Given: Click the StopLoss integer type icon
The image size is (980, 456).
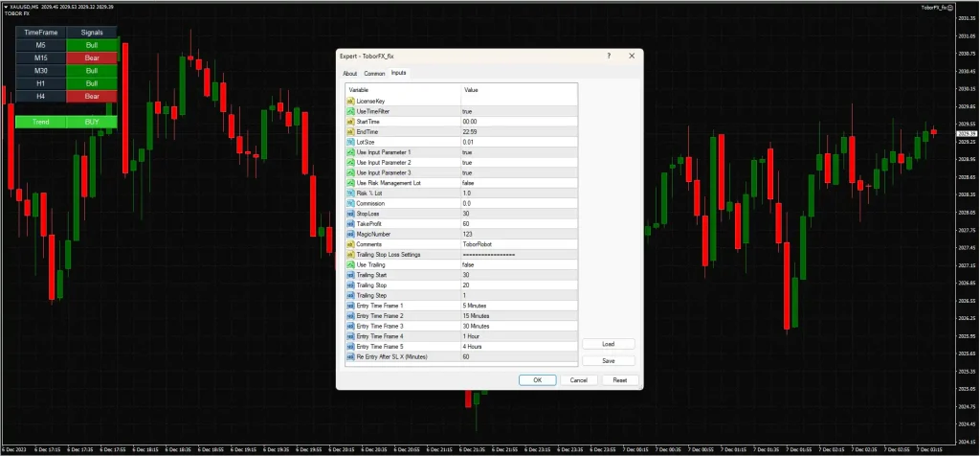Looking at the screenshot, I should (350, 214).
